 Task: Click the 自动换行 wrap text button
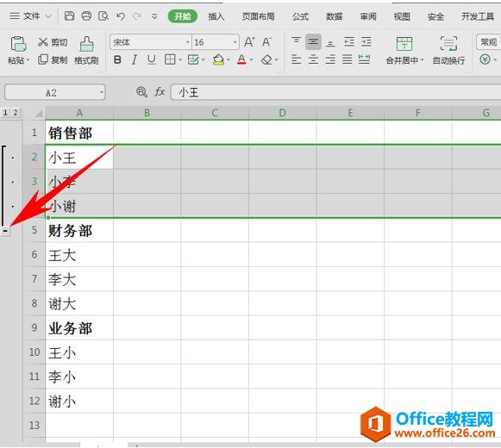point(448,51)
